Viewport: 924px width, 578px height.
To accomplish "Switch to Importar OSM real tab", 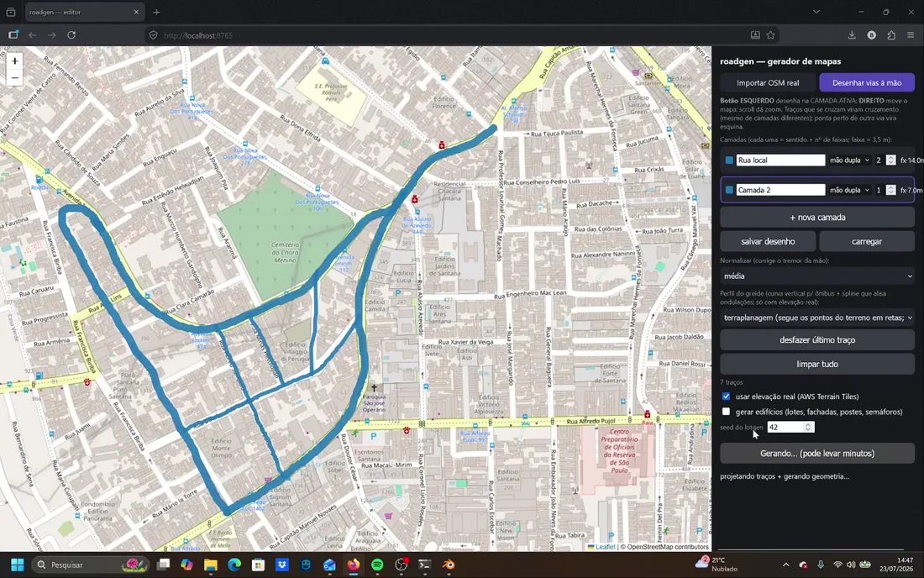I will [768, 82].
